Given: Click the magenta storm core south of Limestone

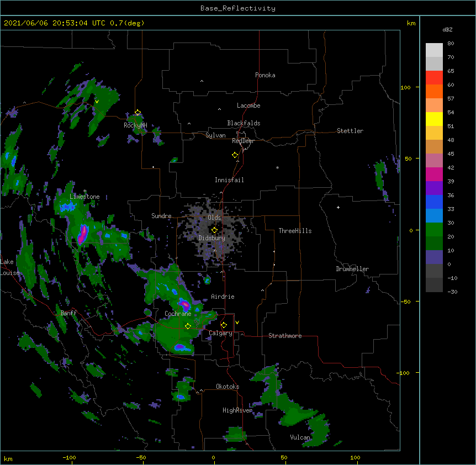Looking at the screenshot, I should click(83, 234).
